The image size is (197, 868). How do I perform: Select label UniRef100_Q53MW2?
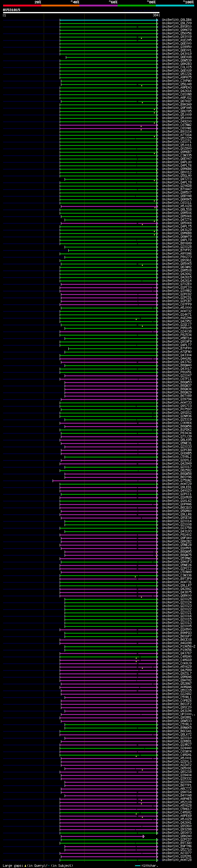pos(177,558)
